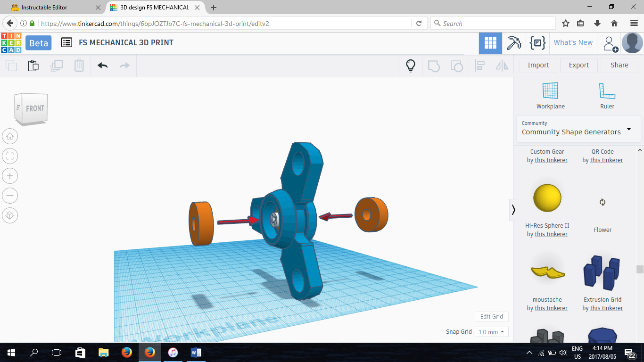The height and width of the screenshot is (362, 644).
Task: Select the moustache shape thumbnail
Action: [547, 271]
